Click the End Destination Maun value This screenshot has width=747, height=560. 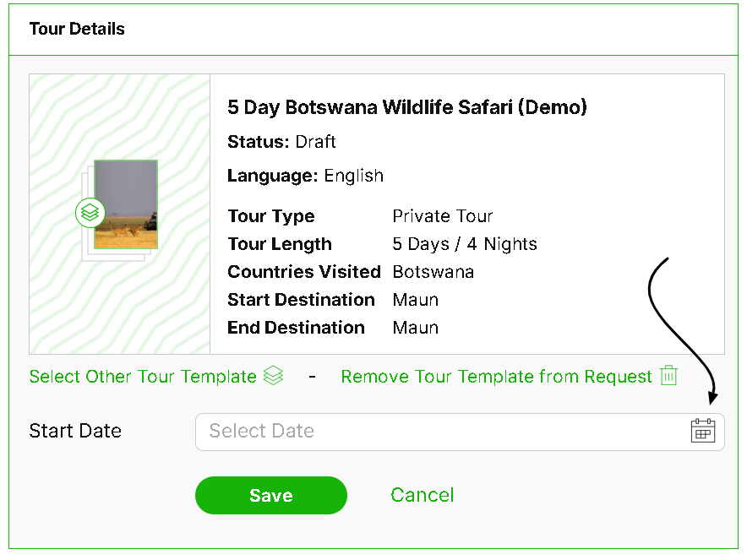(x=415, y=328)
